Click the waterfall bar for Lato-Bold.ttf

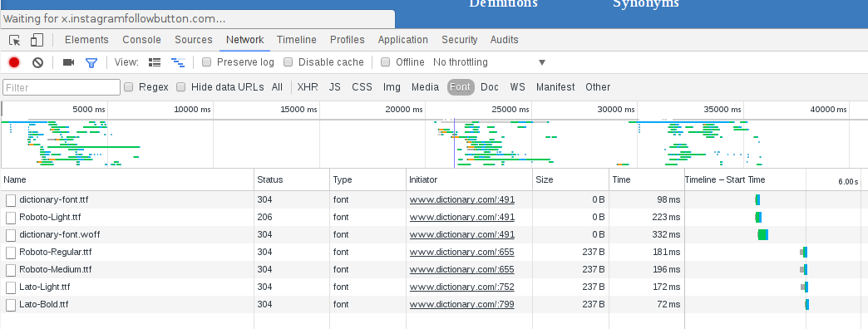(x=807, y=305)
